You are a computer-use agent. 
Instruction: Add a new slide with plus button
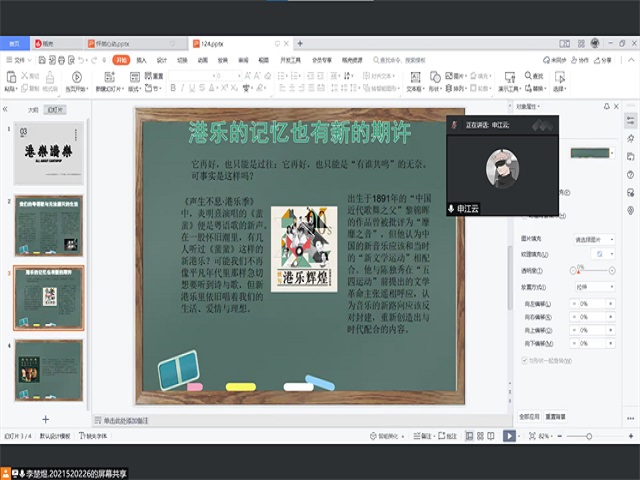click(45, 419)
